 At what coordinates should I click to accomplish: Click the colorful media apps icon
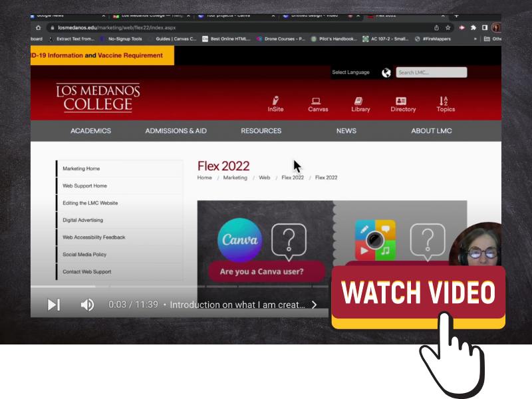click(x=375, y=240)
